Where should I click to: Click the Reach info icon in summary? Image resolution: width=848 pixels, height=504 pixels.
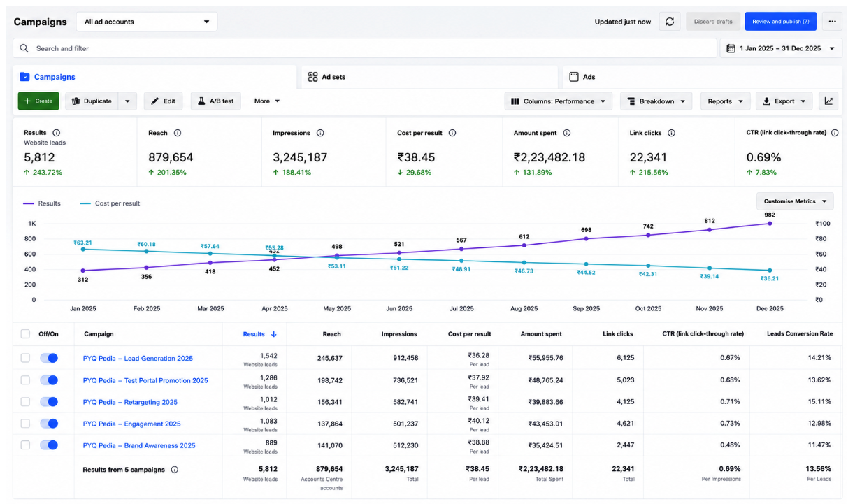(x=178, y=133)
